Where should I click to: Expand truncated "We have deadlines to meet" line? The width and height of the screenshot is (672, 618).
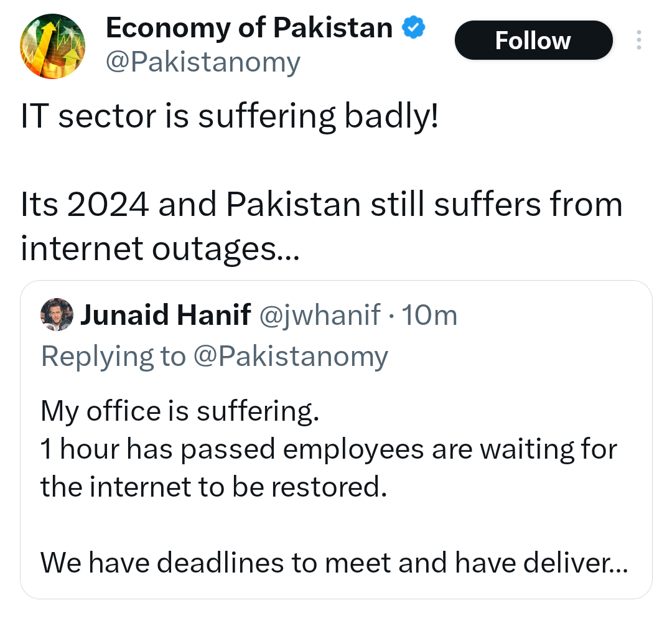335,563
